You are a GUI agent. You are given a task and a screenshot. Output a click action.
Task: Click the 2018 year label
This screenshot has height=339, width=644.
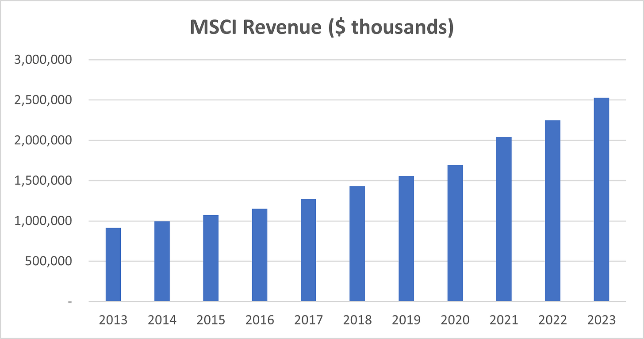357,320
